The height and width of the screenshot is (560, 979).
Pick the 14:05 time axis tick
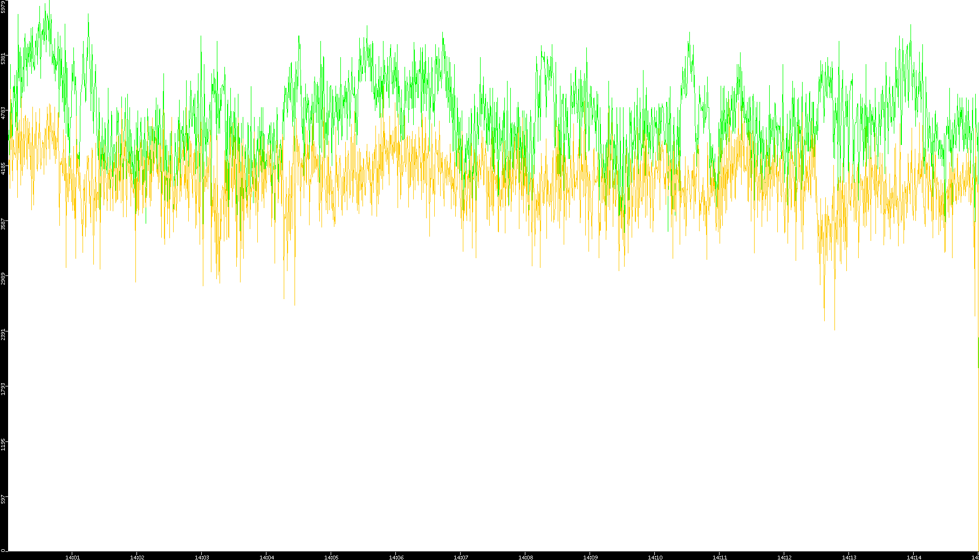click(331, 557)
